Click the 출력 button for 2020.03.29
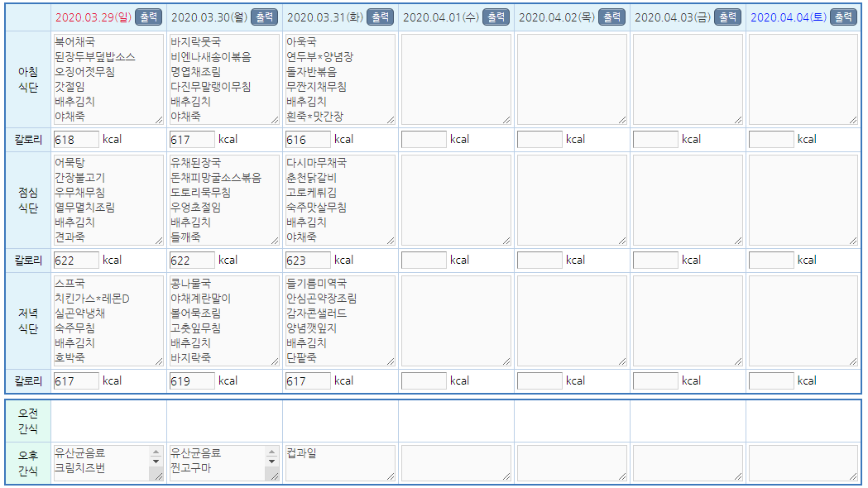The width and height of the screenshot is (868, 488). tap(147, 17)
